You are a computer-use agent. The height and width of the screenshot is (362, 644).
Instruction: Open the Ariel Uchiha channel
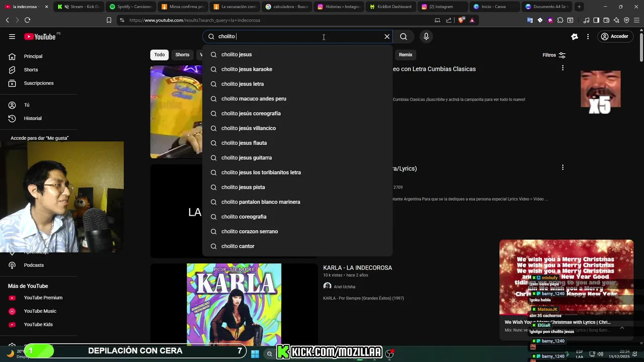pyautogui.click(x=345, y=287)
